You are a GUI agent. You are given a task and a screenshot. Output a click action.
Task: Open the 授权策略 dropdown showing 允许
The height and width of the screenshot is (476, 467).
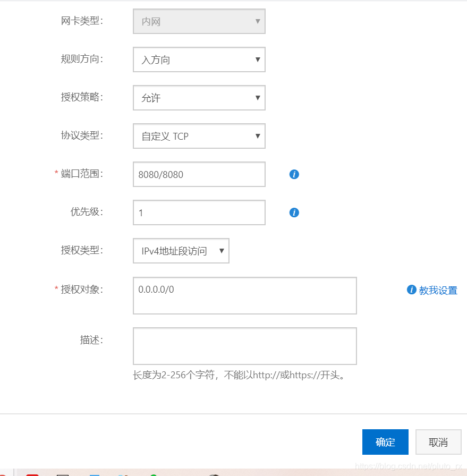[x=199, y=98]
